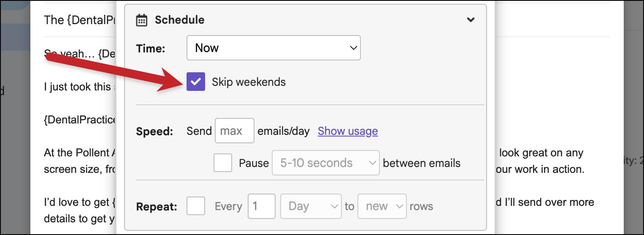The image size is (644, 235).
Task: Uncheck the Skip weekends checkbox
Action: point(196,82)
